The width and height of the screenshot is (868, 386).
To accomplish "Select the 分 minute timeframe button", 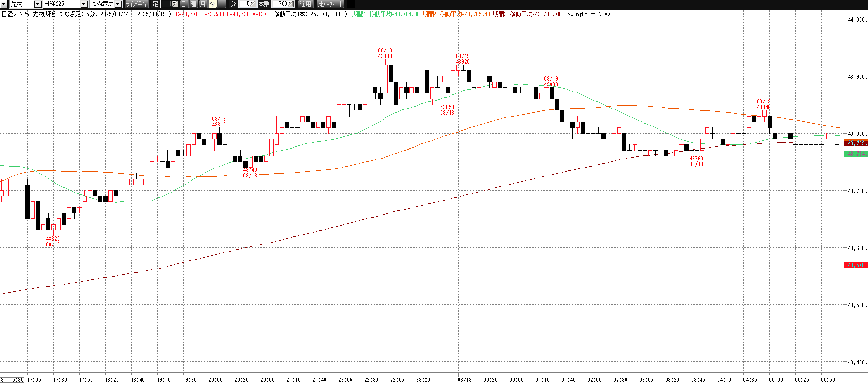I will click(x=212, y=4).
